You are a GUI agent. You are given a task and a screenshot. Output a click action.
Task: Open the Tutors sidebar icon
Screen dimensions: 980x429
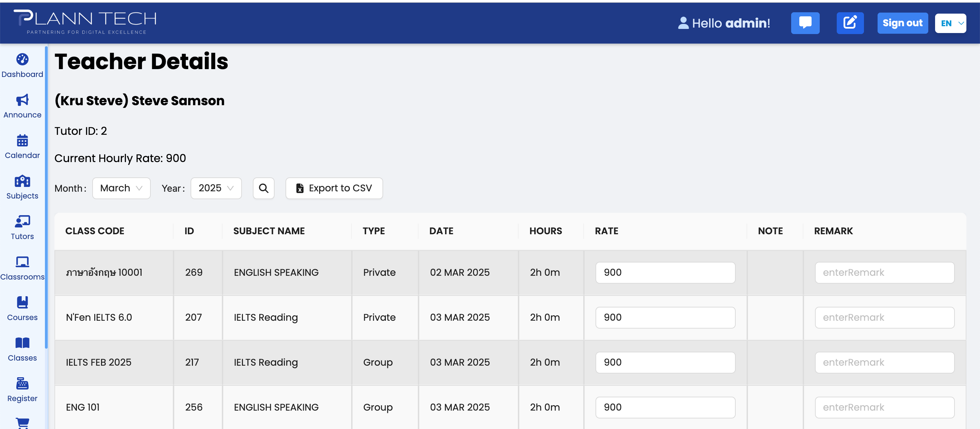tap(22, 222)
